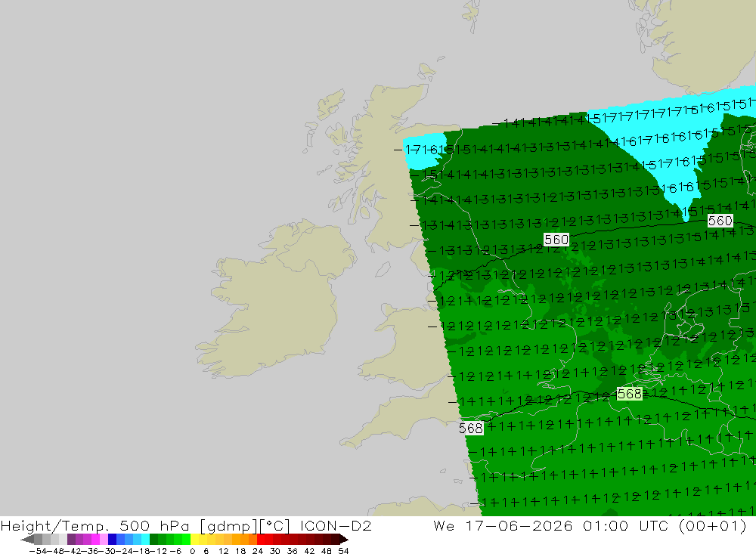The height and width of the screenshot is (554, 756).
Task: Click the dark maroon right arrow end of the legend
Action: tap(343, 539)
